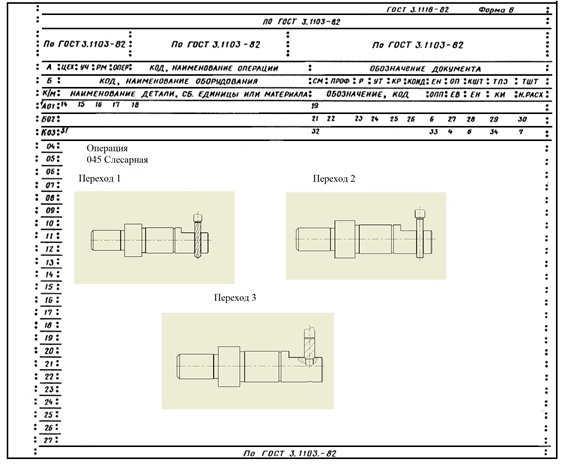Image resolution: width=562 pixels, height=465 pixels.
Task: Select the 'КОИД' column header
Action: point(416,82)
